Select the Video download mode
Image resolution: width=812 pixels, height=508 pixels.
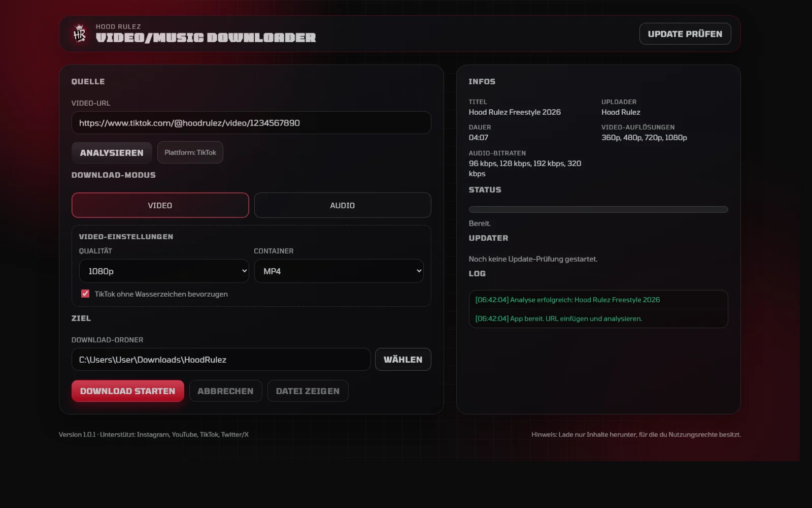[160, 205]
